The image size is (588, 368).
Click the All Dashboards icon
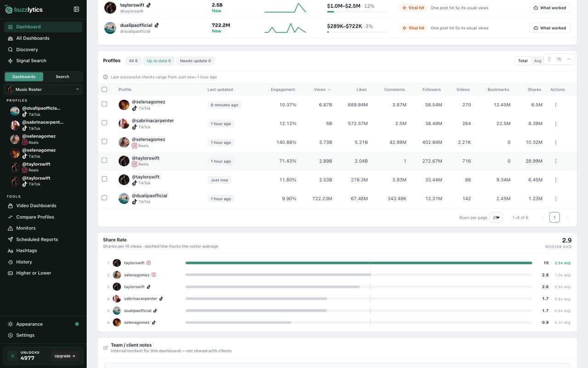pyautogui.click(x=10, y=38)
